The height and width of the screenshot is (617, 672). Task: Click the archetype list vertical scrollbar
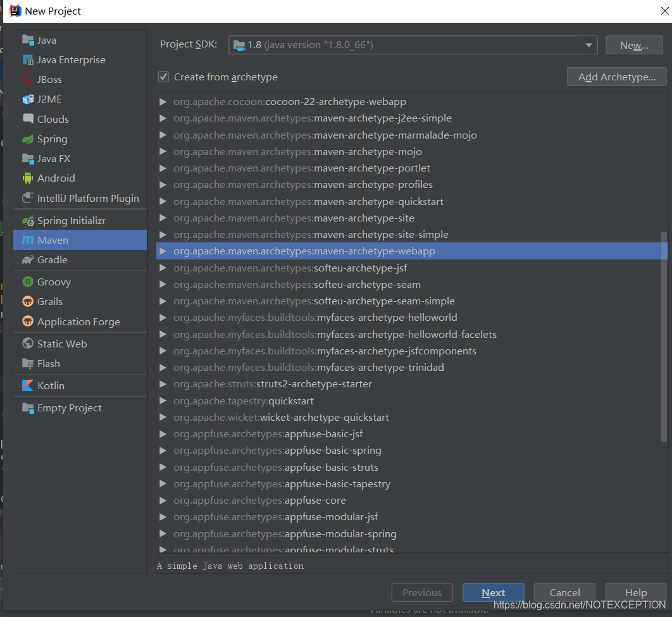[x=664, y=337]
